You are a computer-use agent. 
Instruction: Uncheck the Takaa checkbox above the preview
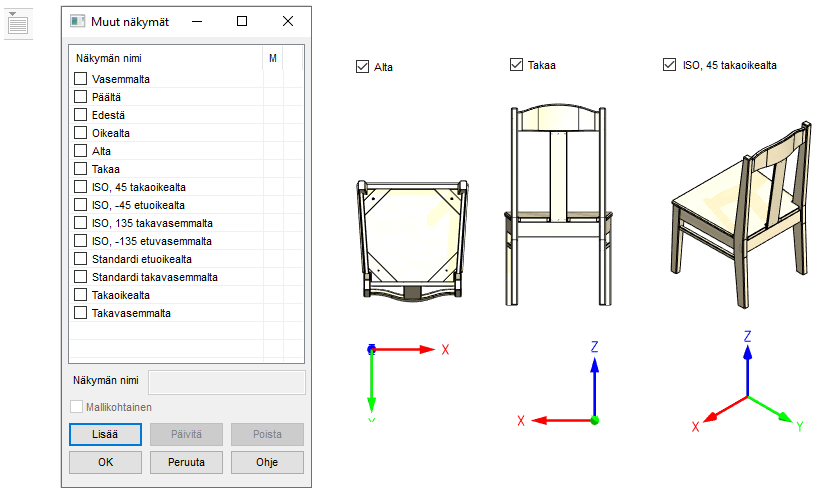pyautogui.click(x=517, y=65)
